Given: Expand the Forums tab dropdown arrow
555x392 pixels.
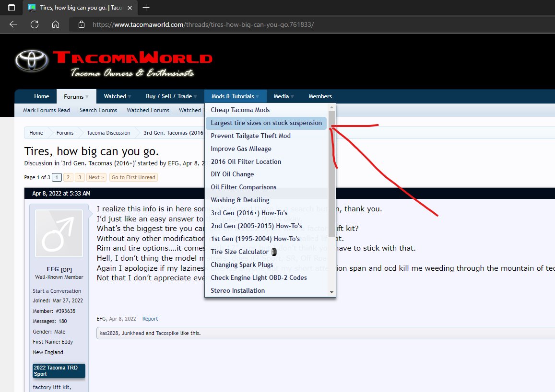Looking at the screenshot, I should click(87, 96).
